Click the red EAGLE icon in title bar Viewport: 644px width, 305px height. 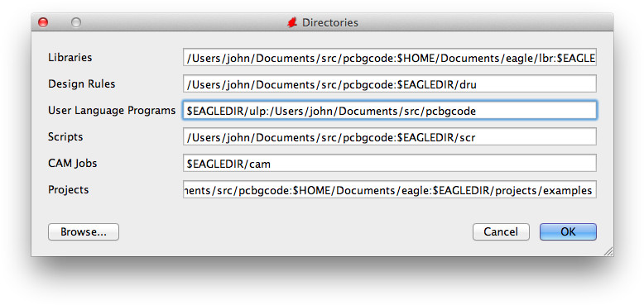click(292, 22)
